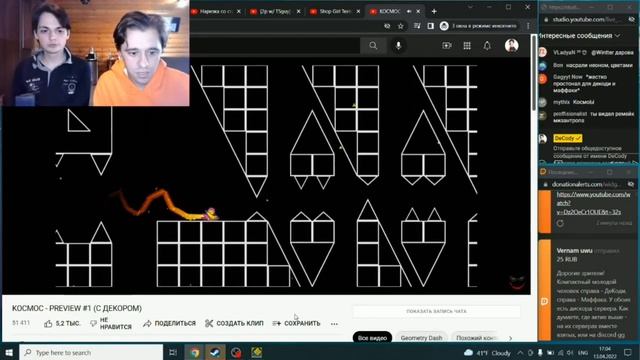Click the video player area
The image size is (640, 360).
tap(266, 176)
